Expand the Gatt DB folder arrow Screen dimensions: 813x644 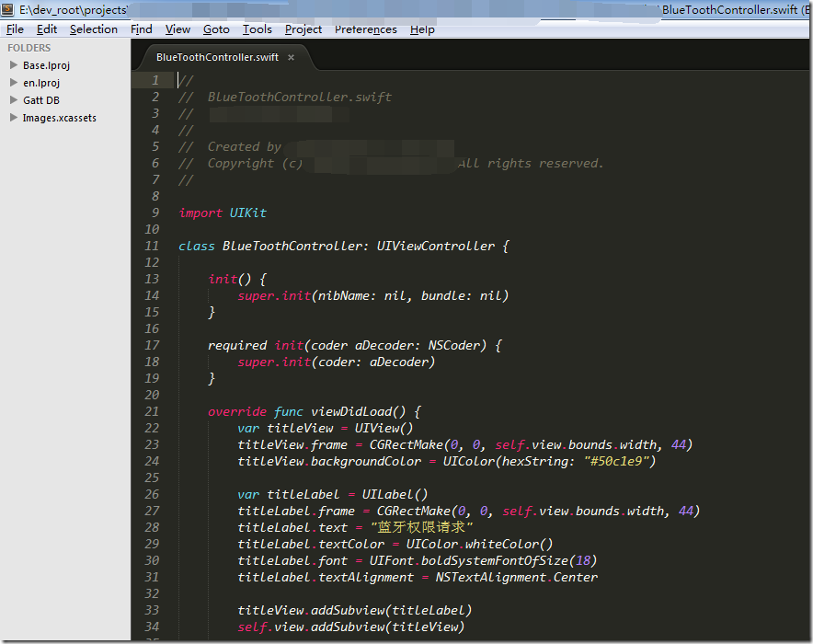pyautogui.click(x=14, y=100)
